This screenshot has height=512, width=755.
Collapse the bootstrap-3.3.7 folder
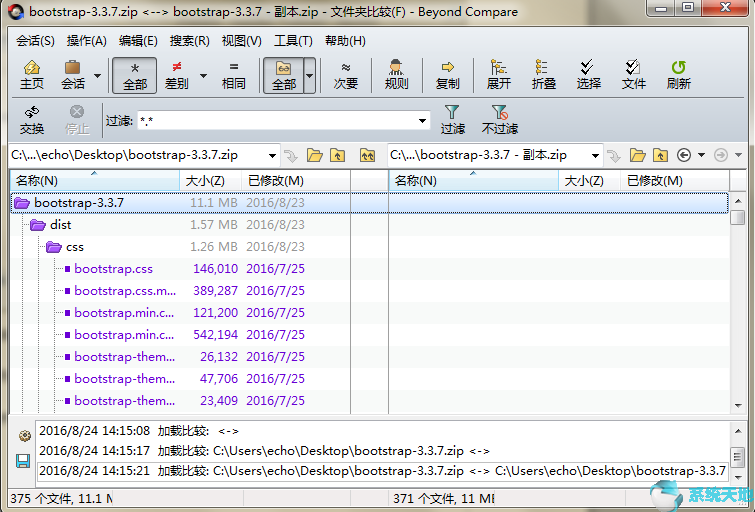22,203
